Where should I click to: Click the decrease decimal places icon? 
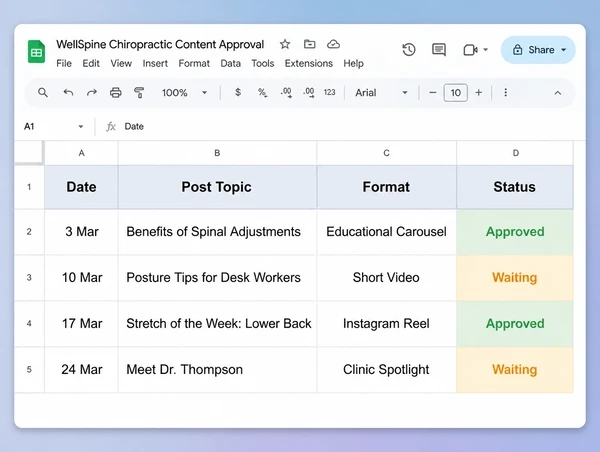[x=286, y=93]
